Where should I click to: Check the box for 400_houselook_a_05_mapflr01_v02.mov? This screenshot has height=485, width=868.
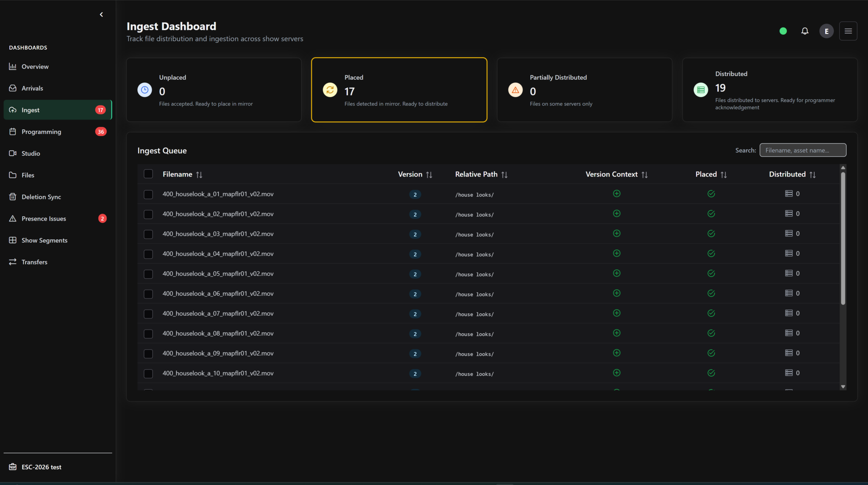pos(148,274)
